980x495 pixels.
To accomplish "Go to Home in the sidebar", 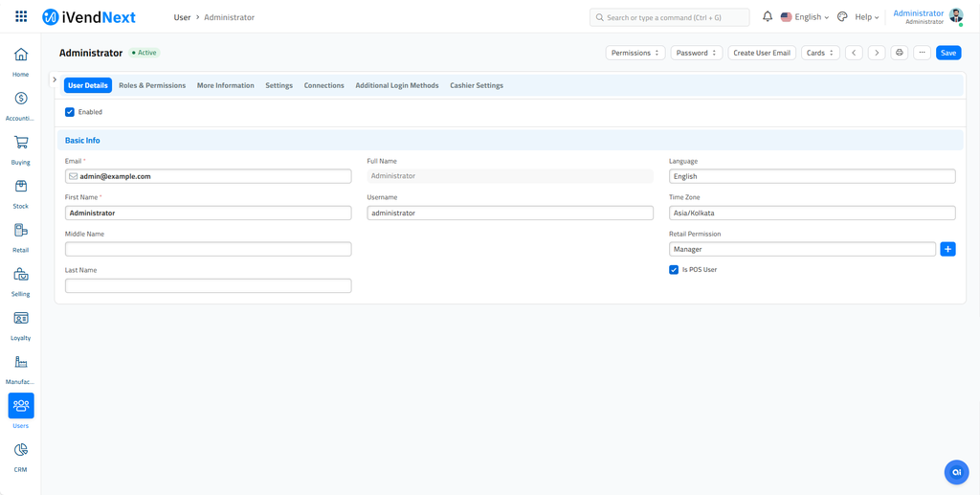I will (x=21, y=61).
